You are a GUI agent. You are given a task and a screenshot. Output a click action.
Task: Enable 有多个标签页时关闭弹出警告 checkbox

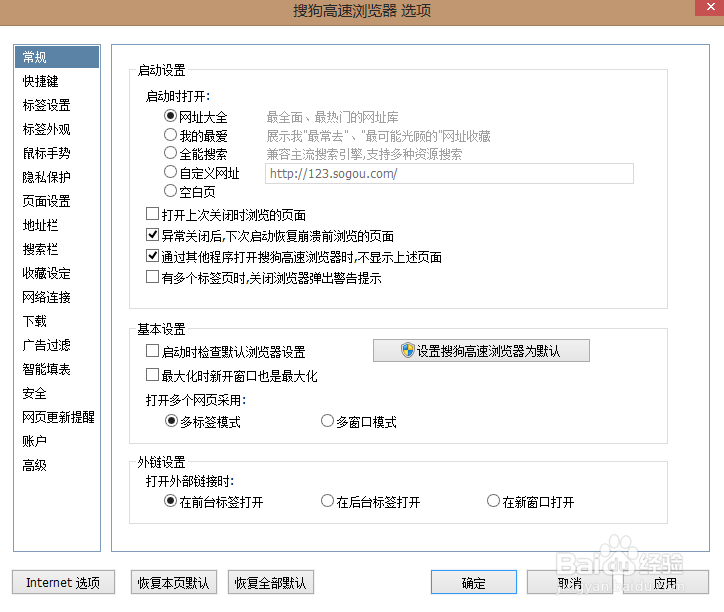pos(152,277)
